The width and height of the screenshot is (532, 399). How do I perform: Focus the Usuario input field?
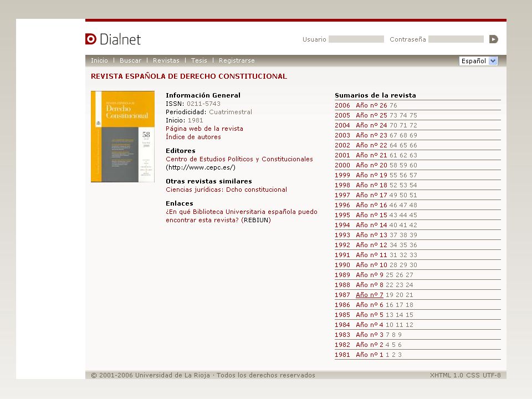[356, 39]
